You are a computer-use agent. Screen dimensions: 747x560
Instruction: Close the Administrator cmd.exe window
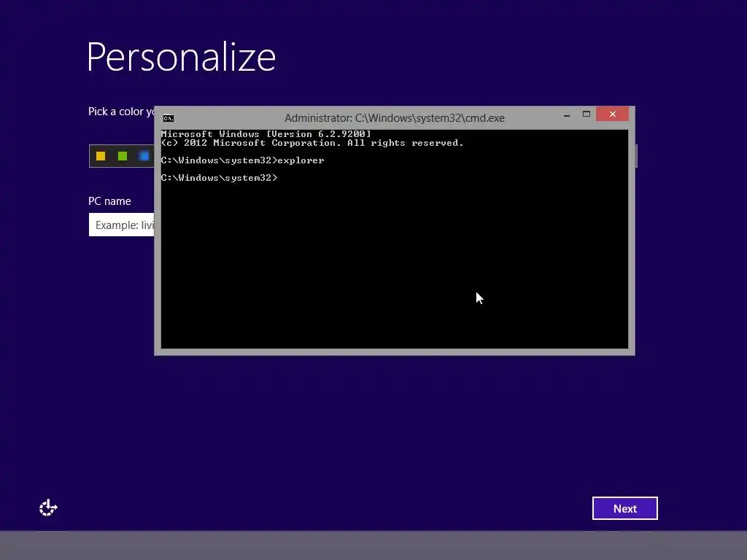[612, 114]
